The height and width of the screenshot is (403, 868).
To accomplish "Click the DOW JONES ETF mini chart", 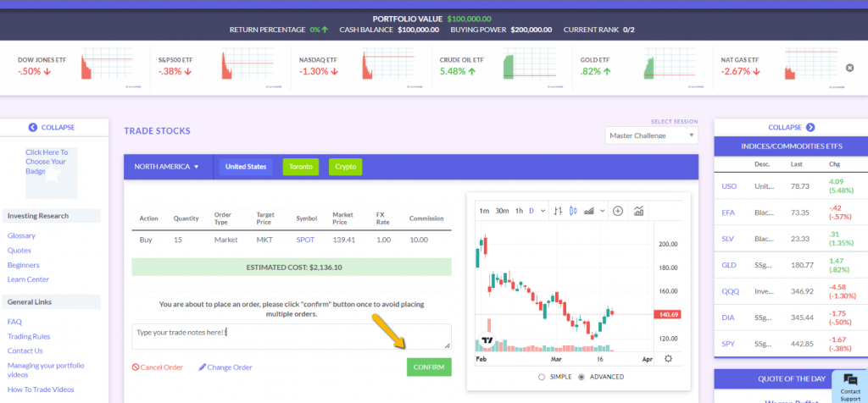I will [108, 65].
